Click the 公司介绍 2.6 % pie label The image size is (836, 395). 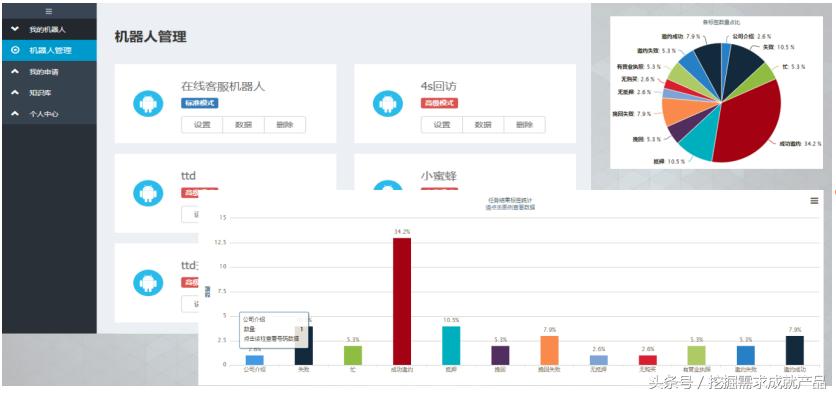(753, 36)
